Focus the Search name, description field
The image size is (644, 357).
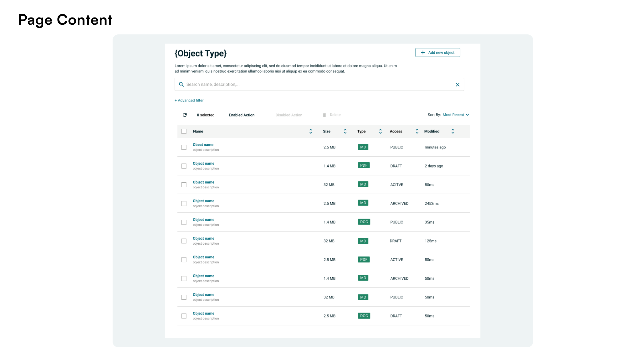(x=315, y=84)
